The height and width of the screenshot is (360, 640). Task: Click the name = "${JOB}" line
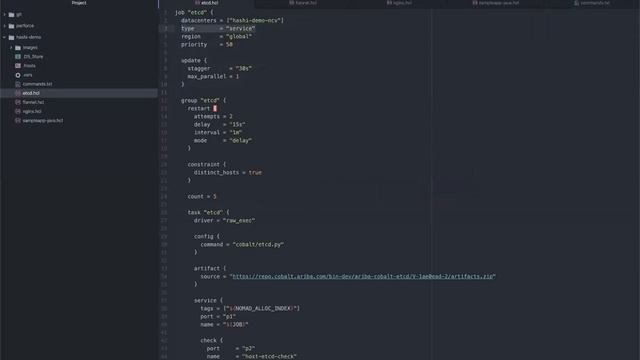[224, 324]
